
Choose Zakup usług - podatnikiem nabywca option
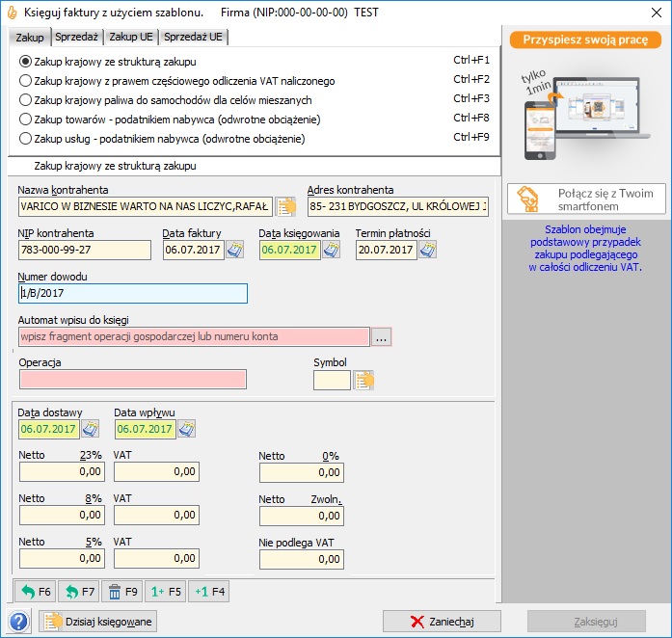26,138
